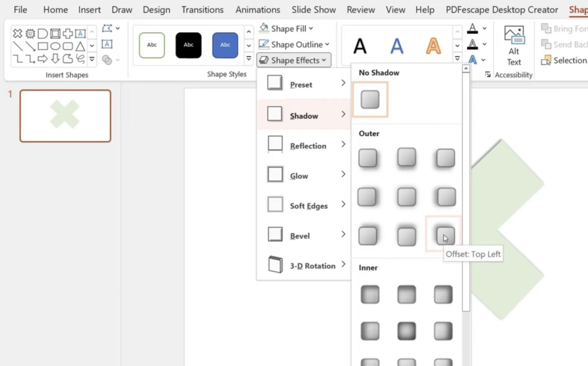This screenshot has width=588, height=366.
Task: Select the elbow connector line tool
Action: pyautogui.click(x=17, y=59)
